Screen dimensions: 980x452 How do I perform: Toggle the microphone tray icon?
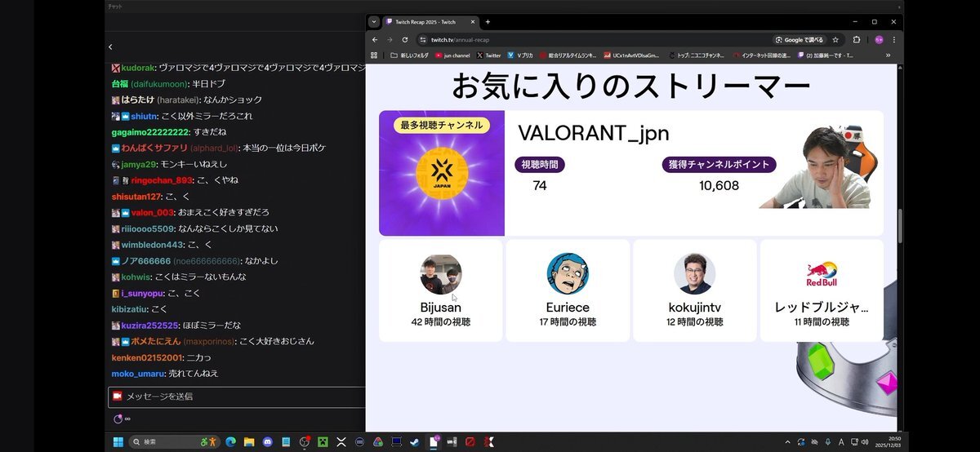[827, 442]
